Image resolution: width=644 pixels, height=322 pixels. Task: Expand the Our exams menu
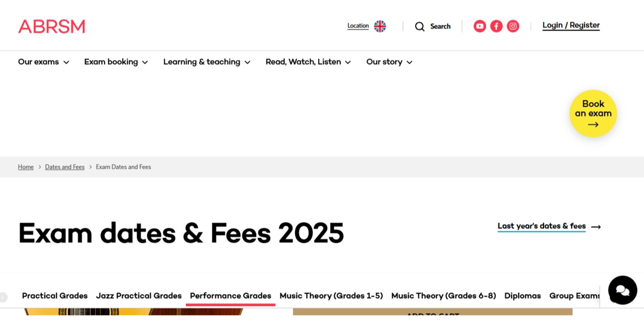(x=43, y=62)
